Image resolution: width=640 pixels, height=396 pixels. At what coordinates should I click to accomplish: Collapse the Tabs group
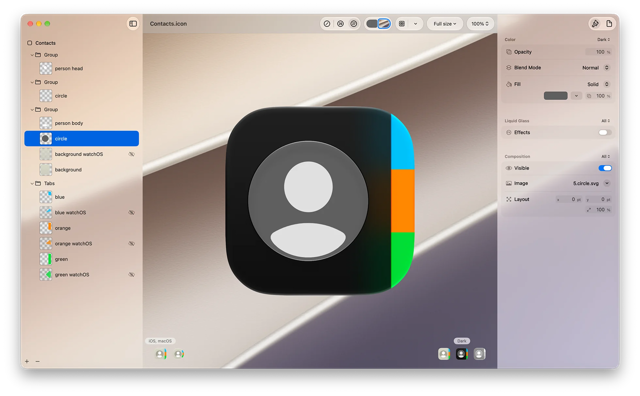tap(32, 183)
